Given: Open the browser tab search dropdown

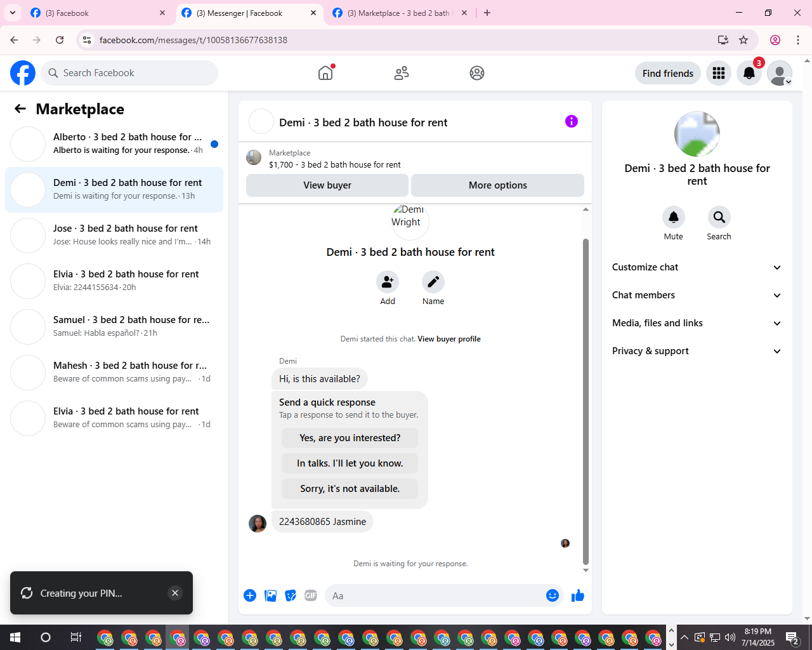Looking at the screenshot, I should coord(13,13).
